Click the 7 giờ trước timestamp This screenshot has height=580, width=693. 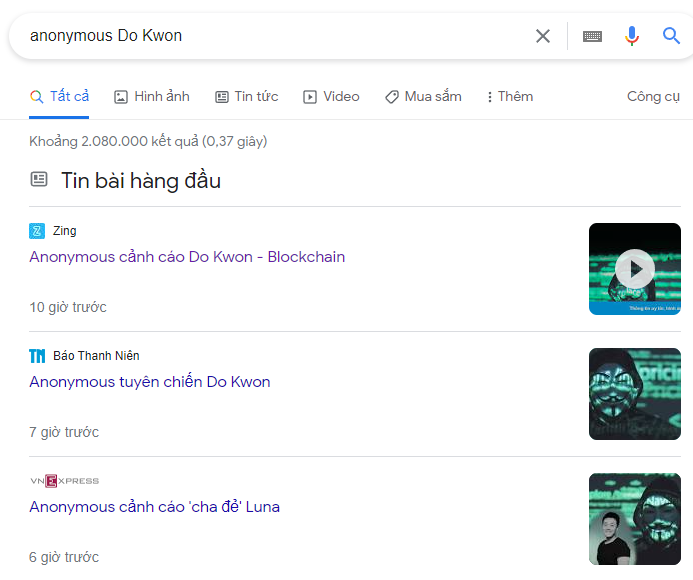(64, 432)
